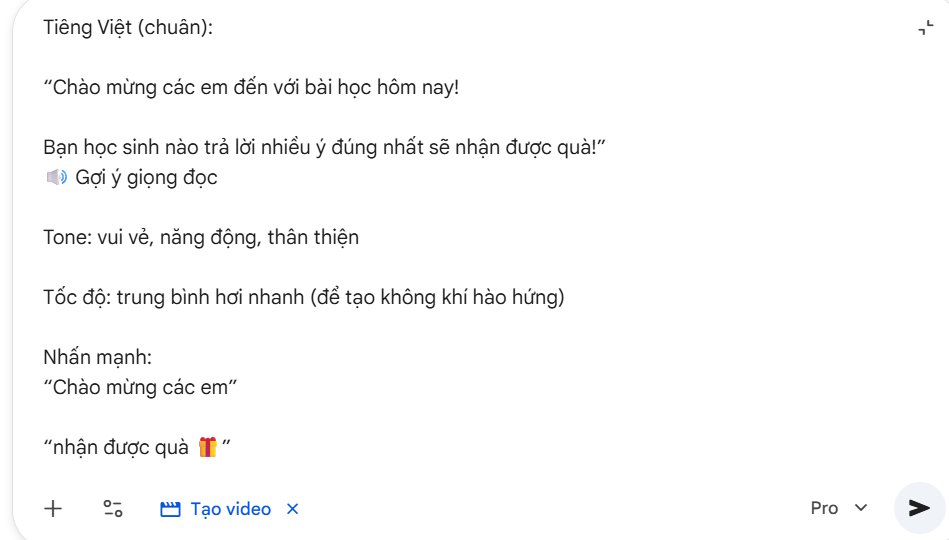Collapse the expanded prompt box
The width and height of the screenshot is (949, 540).
click(925, 27)
